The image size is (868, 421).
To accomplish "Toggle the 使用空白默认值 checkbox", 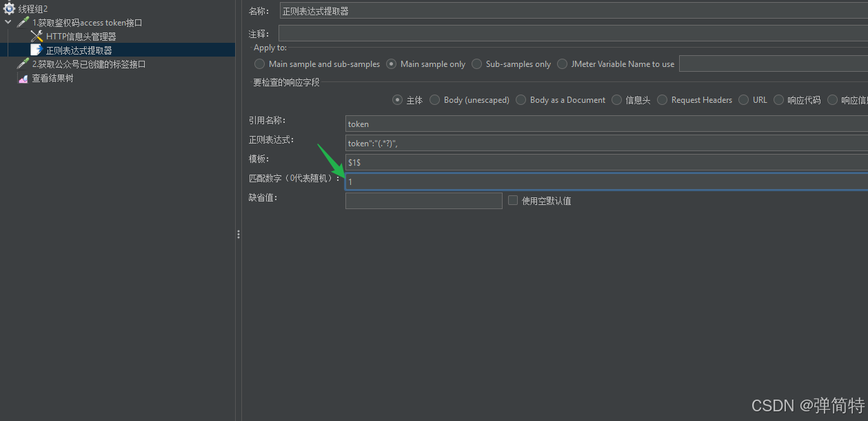I will (512, 200).
